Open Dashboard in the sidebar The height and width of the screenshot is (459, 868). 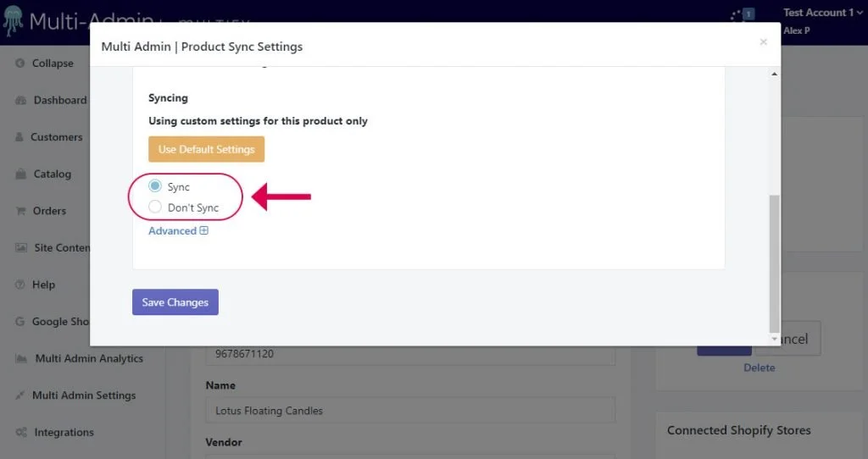(x=51, y=100)
